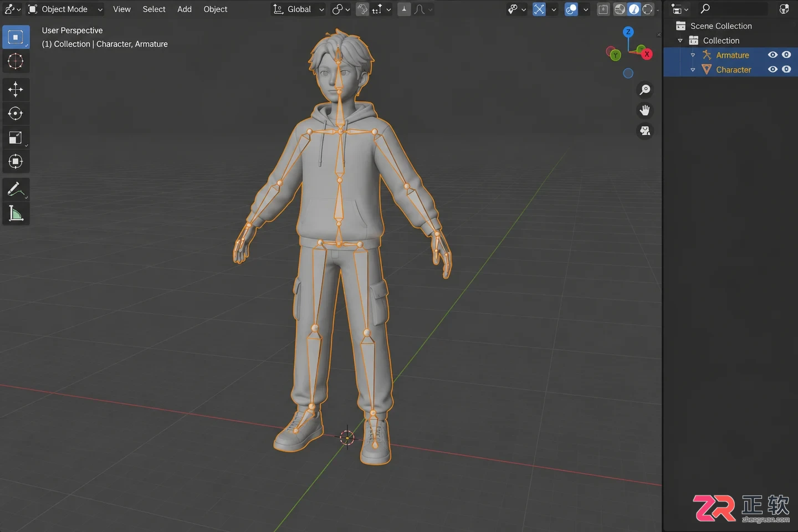
Task: Select the Scale tool
Action: (16, 137)
